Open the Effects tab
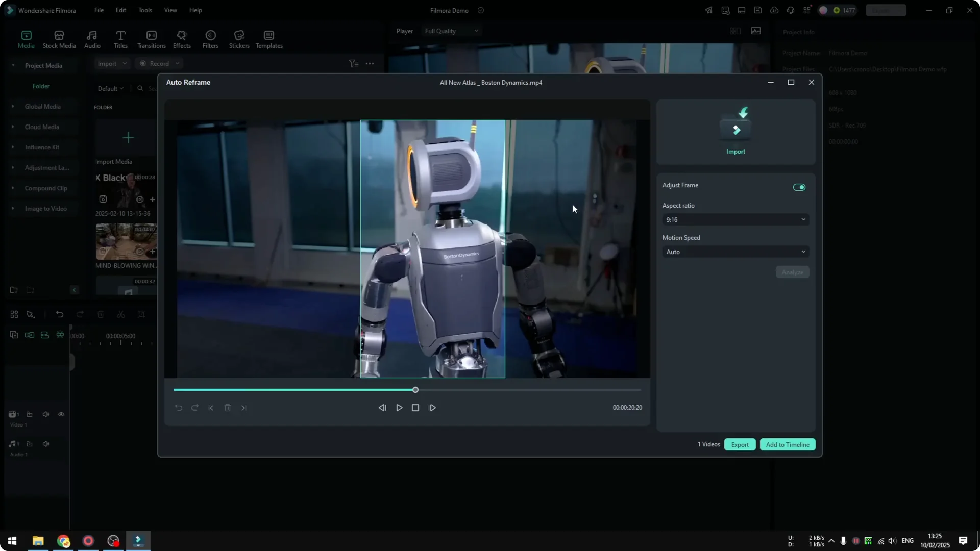Viewport: 980px width, 551px height. click(182, 39)
